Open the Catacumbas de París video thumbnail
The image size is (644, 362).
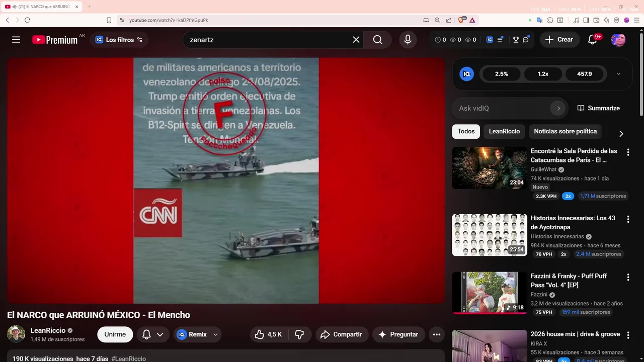(490, 168)
